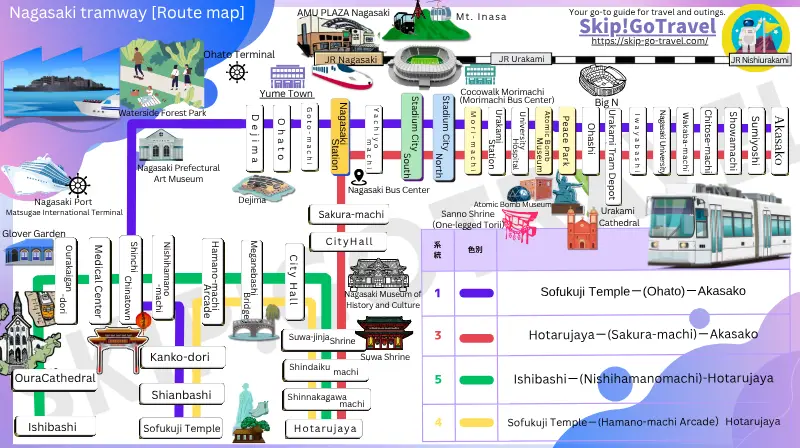Select the Ishibashi terminal stop

54,427
